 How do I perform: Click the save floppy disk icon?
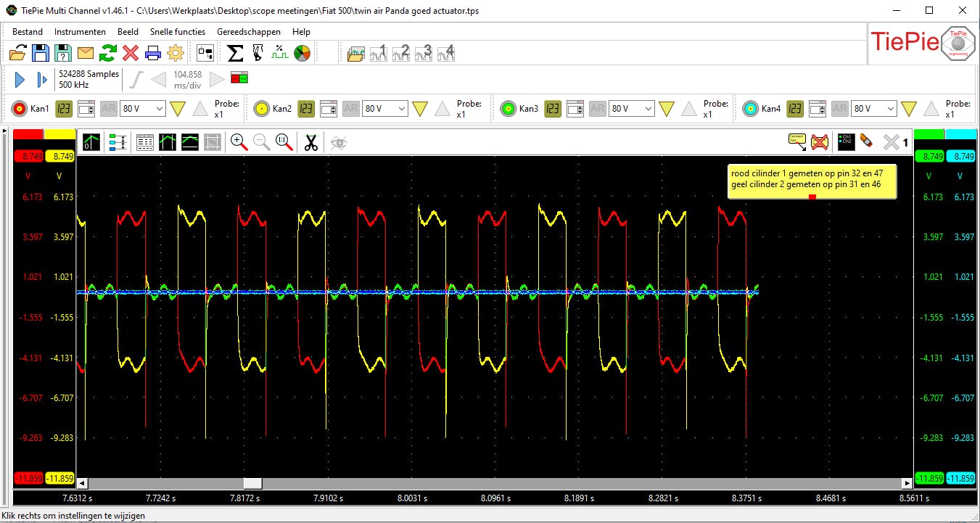(41, 53)
